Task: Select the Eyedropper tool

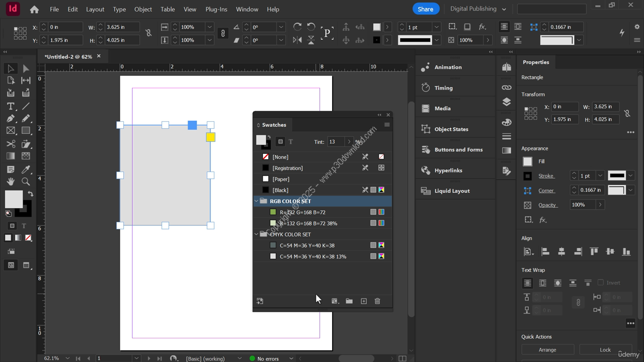Action: click(x=26, y=169)
